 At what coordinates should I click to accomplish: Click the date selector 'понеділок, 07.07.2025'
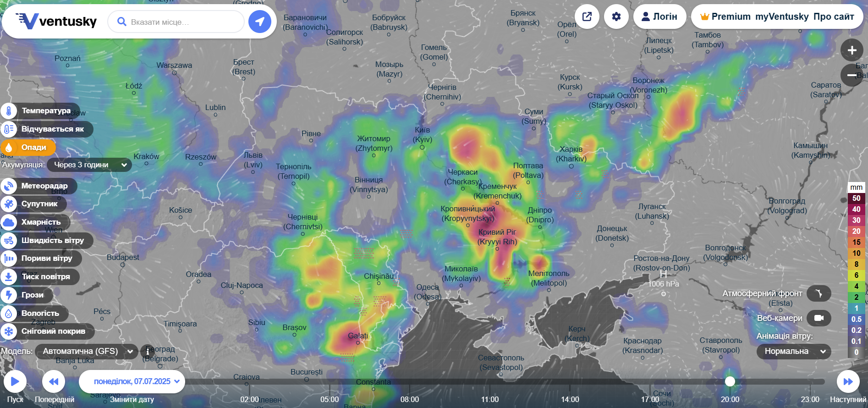coord(132,381)
